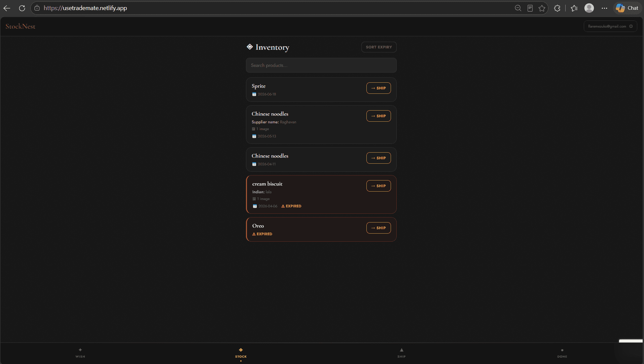This screenshot has width=644, height=364.
Task: Click the image icon on cream biscuit card
Action: coord(254,199)
